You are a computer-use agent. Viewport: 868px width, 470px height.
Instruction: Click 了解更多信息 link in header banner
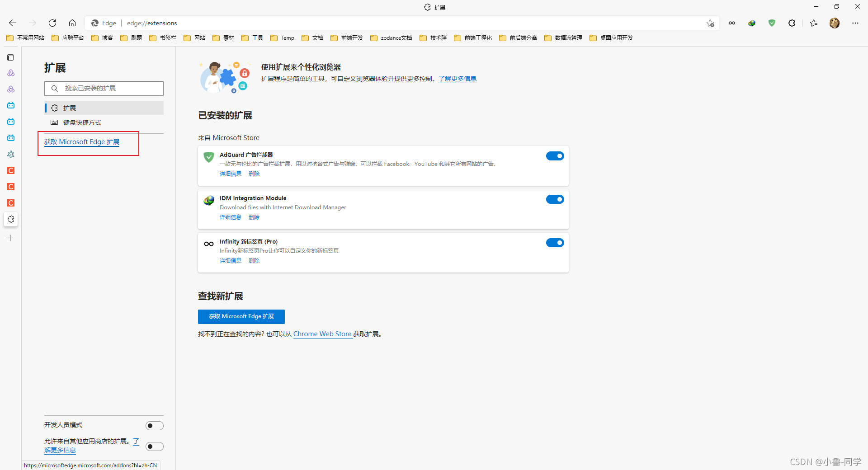coord(458,79)
